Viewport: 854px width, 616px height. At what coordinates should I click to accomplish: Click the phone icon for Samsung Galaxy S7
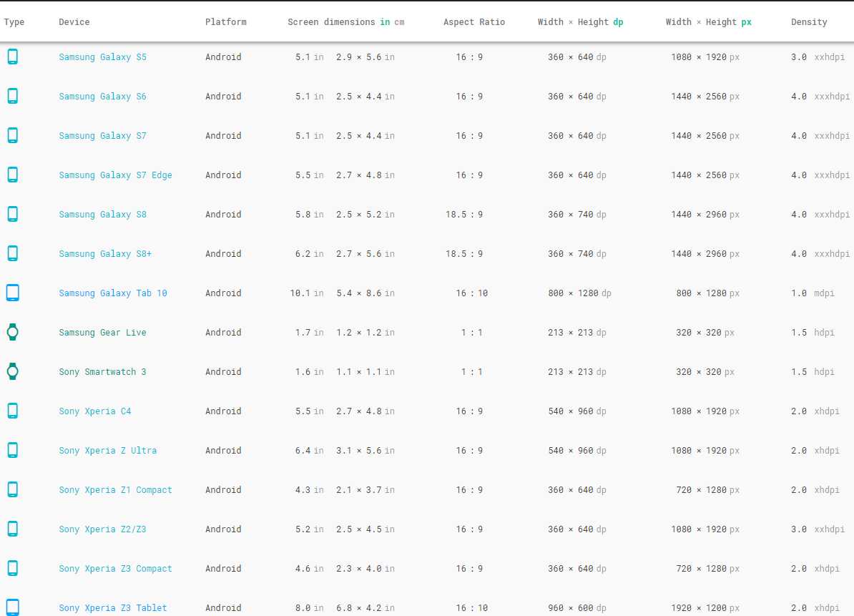tap(13, 135)
